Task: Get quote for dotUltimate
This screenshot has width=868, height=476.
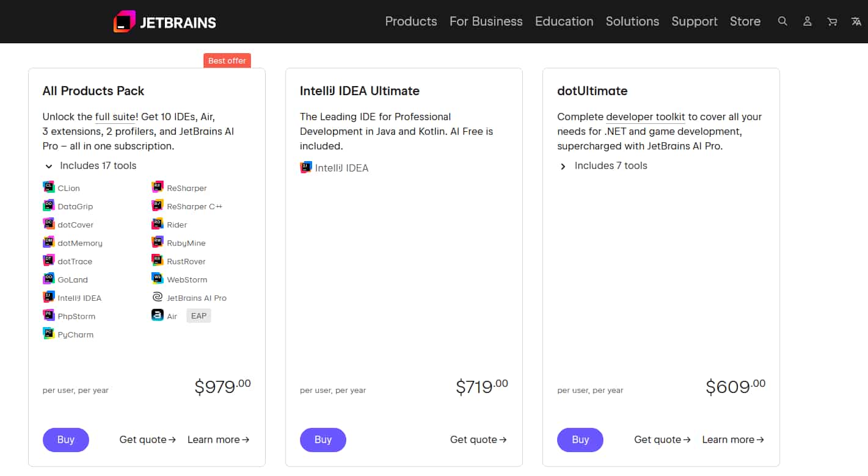Action: pyautogui.click(x=663, y=439)
